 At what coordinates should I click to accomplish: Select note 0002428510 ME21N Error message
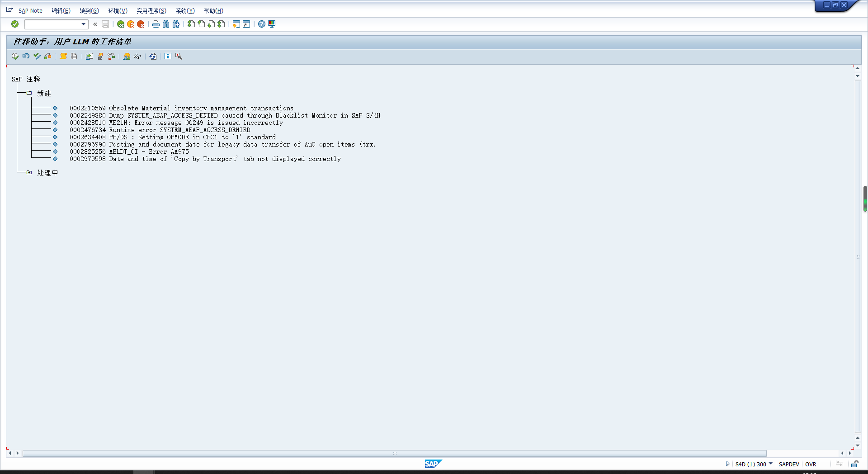tap(176, 123)
